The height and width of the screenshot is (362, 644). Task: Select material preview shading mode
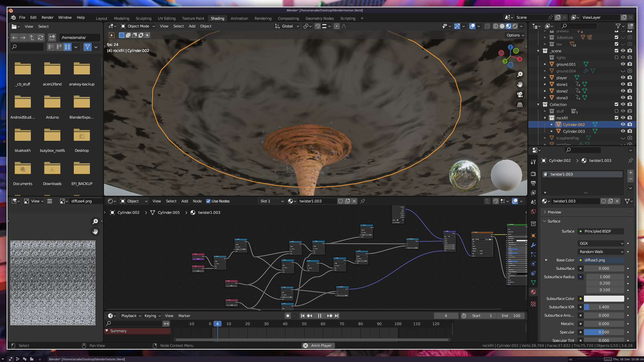click(508, 26)
